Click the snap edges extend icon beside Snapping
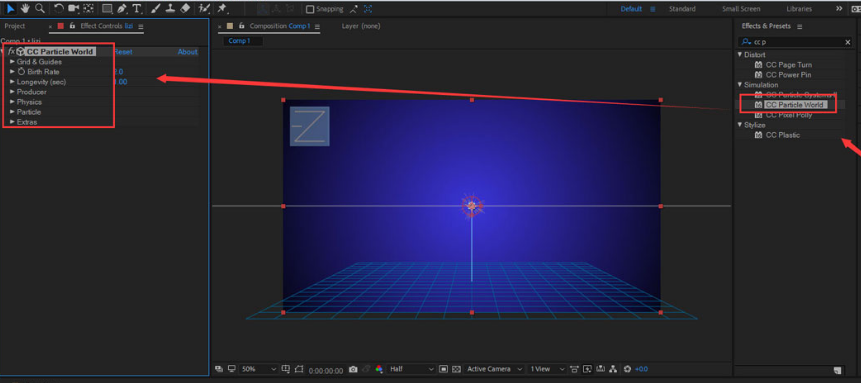The height and width of the screenshot is (383, 861). (355, 9)
